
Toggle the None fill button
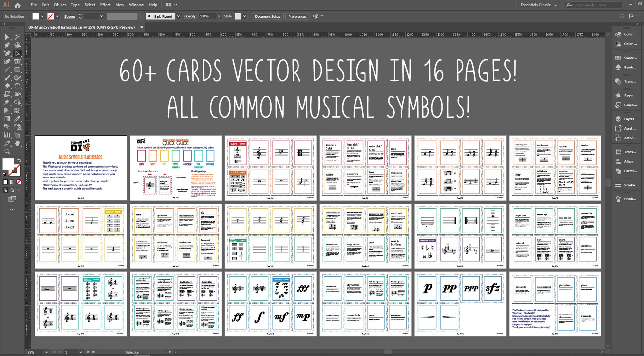[18, 181]
